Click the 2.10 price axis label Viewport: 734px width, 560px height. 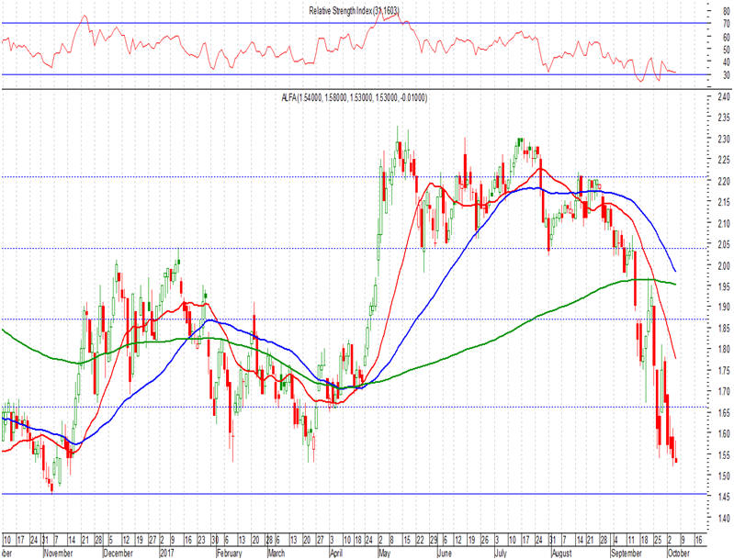(724, 224)
